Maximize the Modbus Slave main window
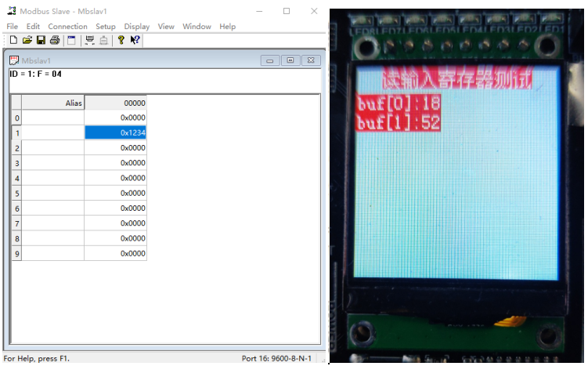 [287, 11]
